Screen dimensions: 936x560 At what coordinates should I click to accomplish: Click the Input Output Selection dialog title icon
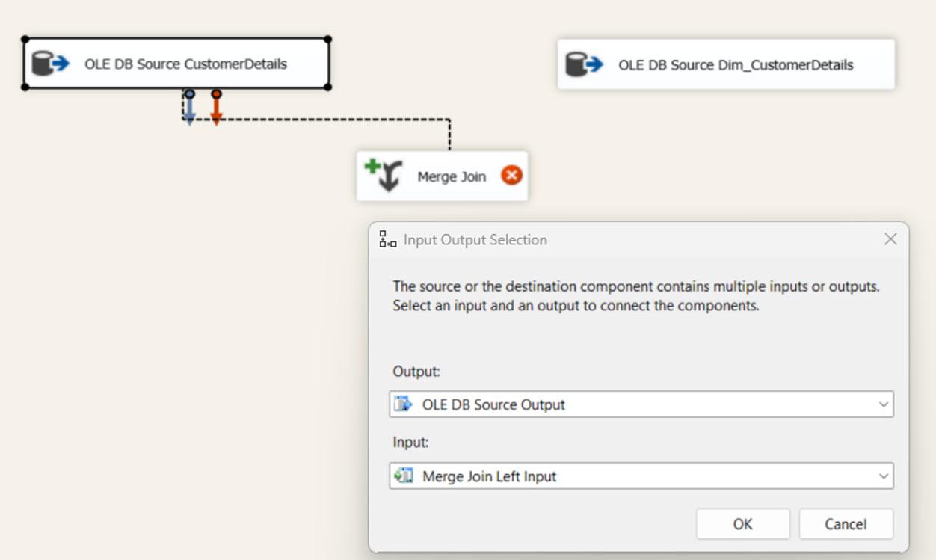point(388,239)
